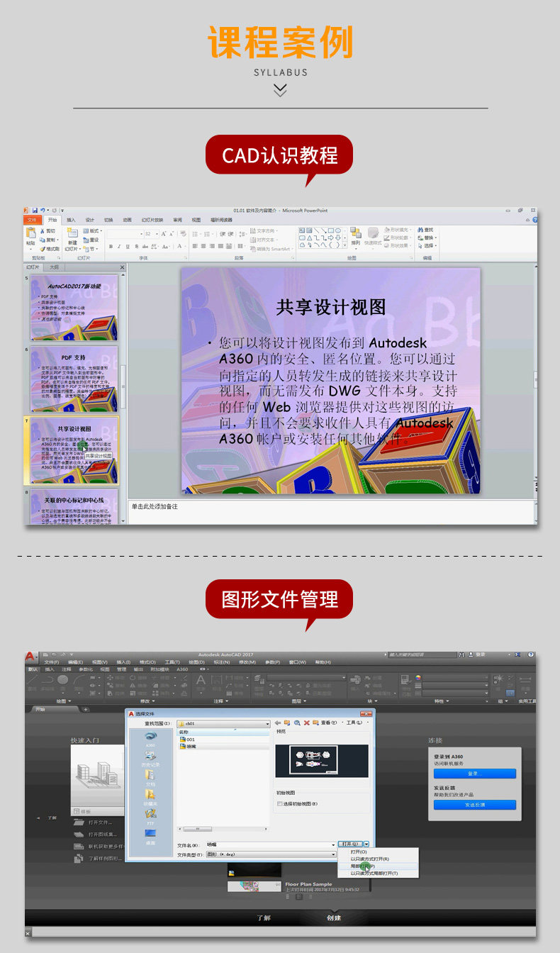This screenshot has height=953, width=560.
Task: Click 替换 in PowerPoint's editing group
Action: click(427, 238)
